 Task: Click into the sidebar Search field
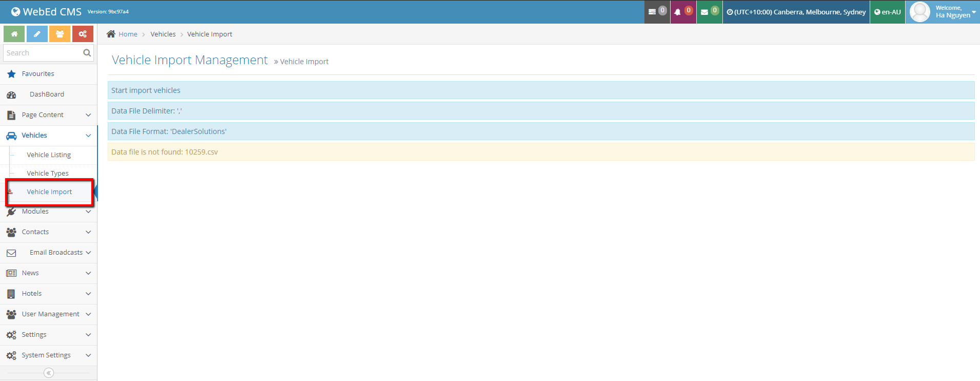[42, 53]
